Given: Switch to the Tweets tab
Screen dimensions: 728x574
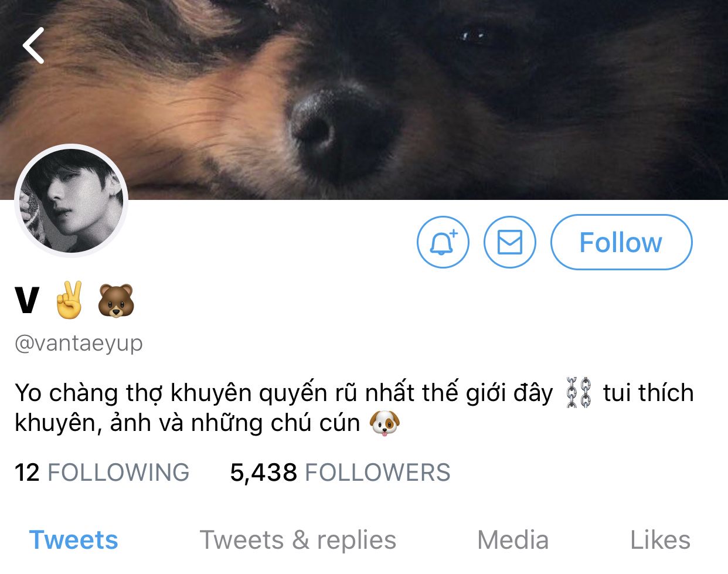Looking at the screenshot, I should click(x=74, y=540).
